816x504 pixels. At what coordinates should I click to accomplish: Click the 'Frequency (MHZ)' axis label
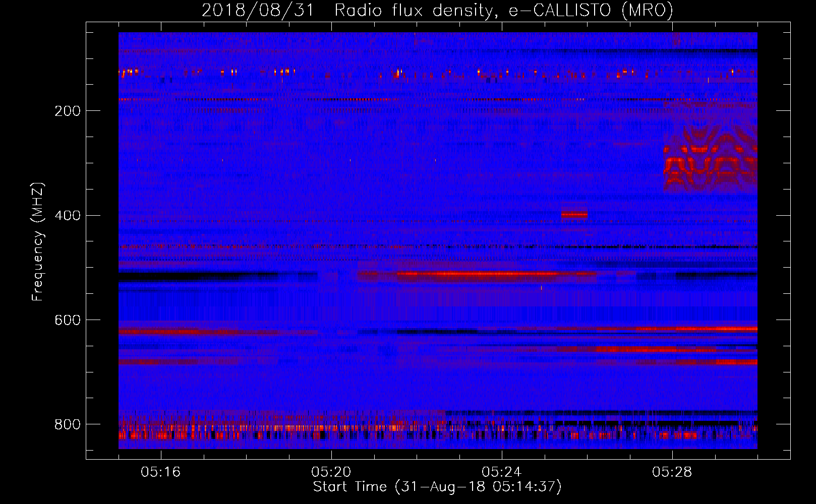click(x=37, y=242)
